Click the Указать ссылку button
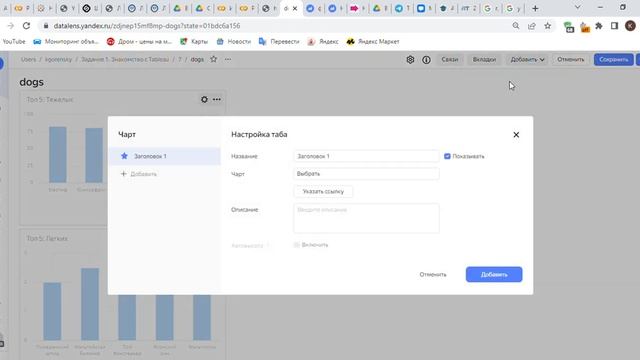This screenshot has width=640, height=360. pyautogui.click(x=323, y=191)
